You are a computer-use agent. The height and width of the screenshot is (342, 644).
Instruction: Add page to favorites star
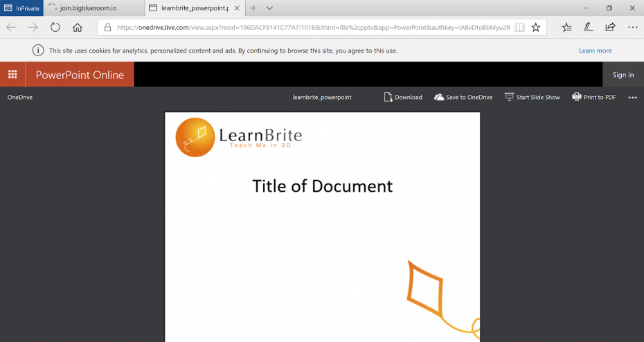535,28
